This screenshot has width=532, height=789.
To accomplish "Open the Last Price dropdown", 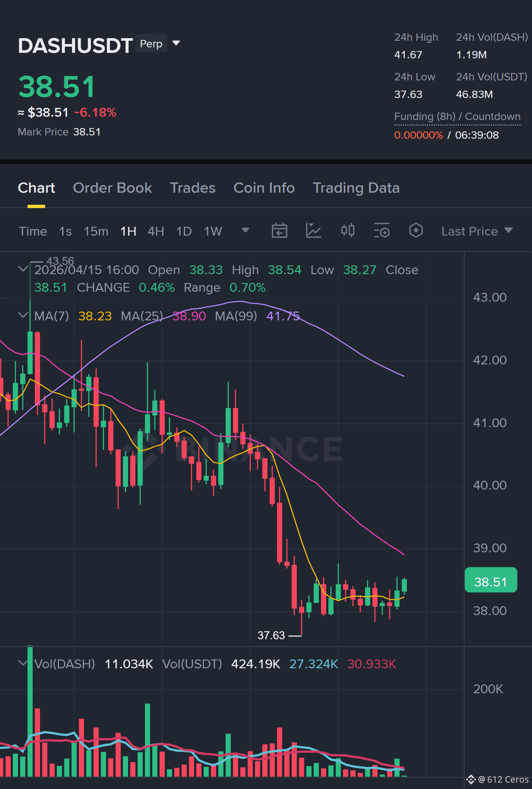I will [x=477, y=231].
